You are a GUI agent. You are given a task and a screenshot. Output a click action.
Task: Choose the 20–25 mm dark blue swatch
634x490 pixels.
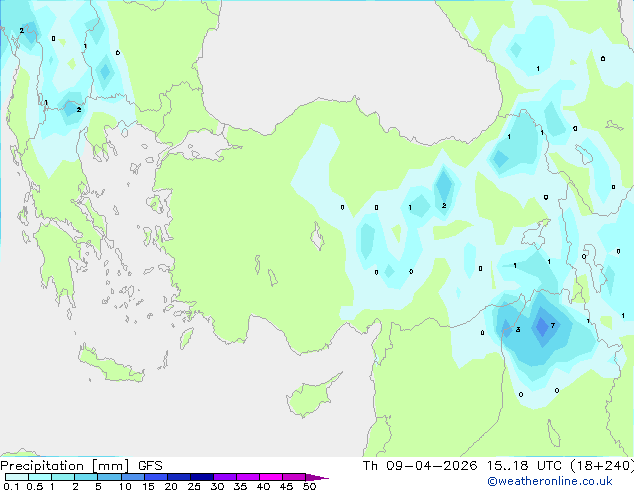click(x=179, y=477)
